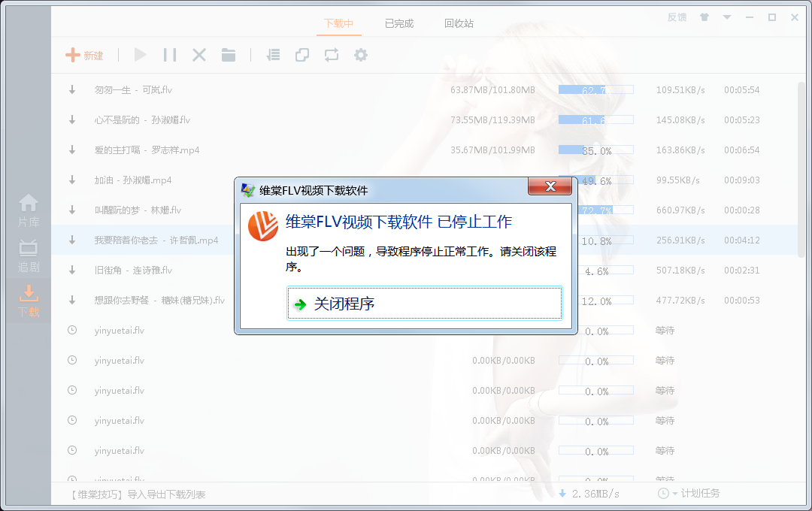Image resolution: width=812 pixels, height=511 pixels.
Task: Select file name 加油 - 孙淑媚.mp4
Action: (132, 180)
